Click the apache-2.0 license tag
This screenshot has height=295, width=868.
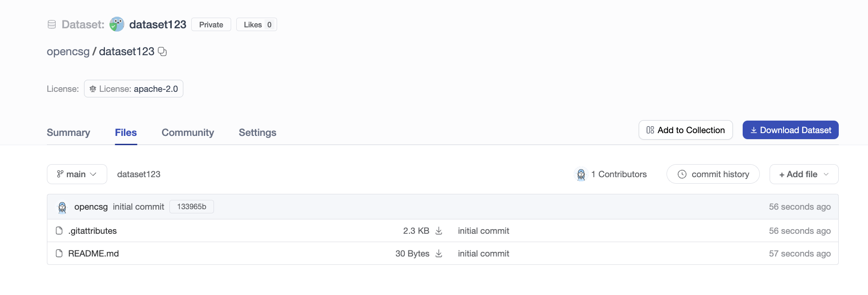tap(134, 89)
